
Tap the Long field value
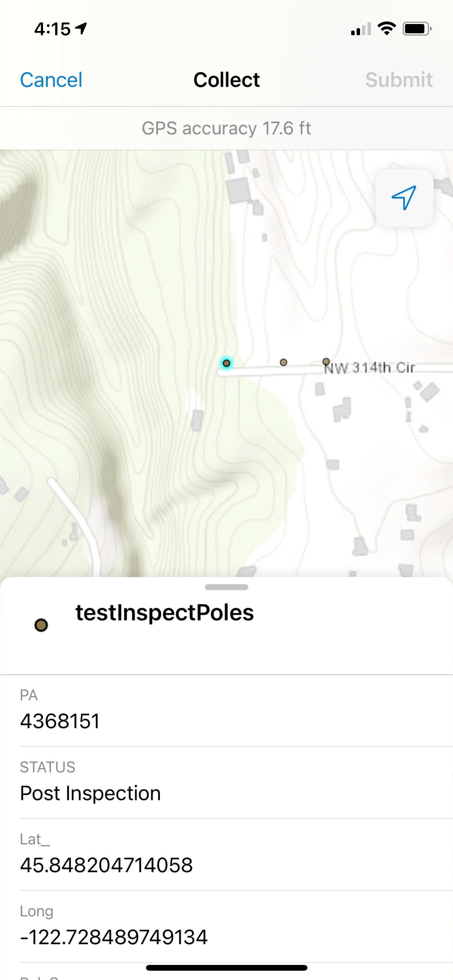(x=114, y=937)
